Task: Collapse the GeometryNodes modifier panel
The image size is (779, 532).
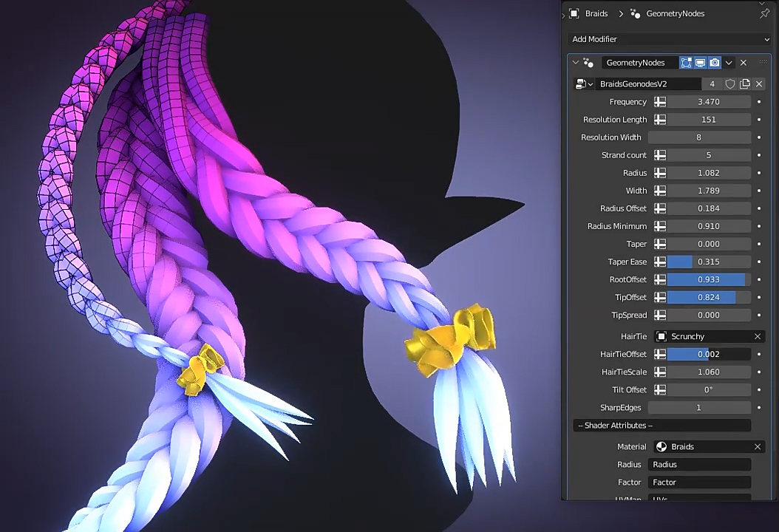Action: 576,63
